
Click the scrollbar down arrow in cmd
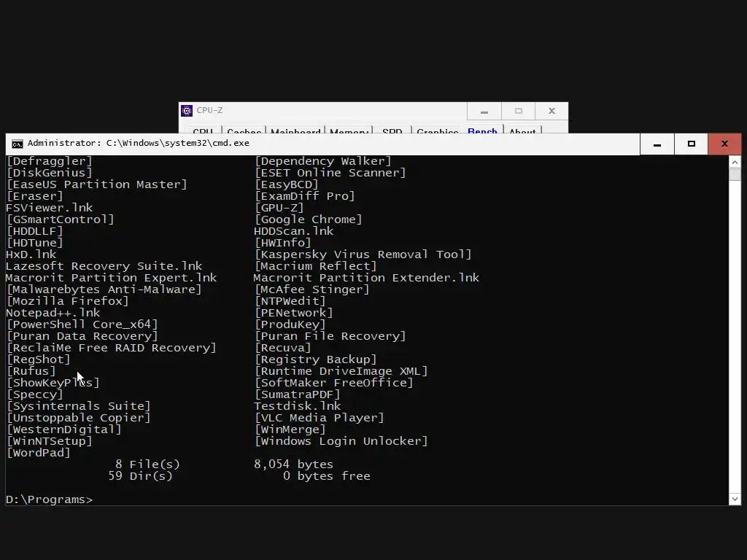(x=735, y=499)
